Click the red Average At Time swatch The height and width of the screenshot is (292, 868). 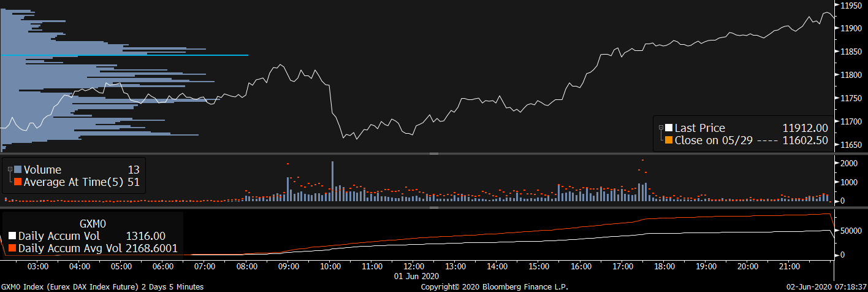point(18,182)
